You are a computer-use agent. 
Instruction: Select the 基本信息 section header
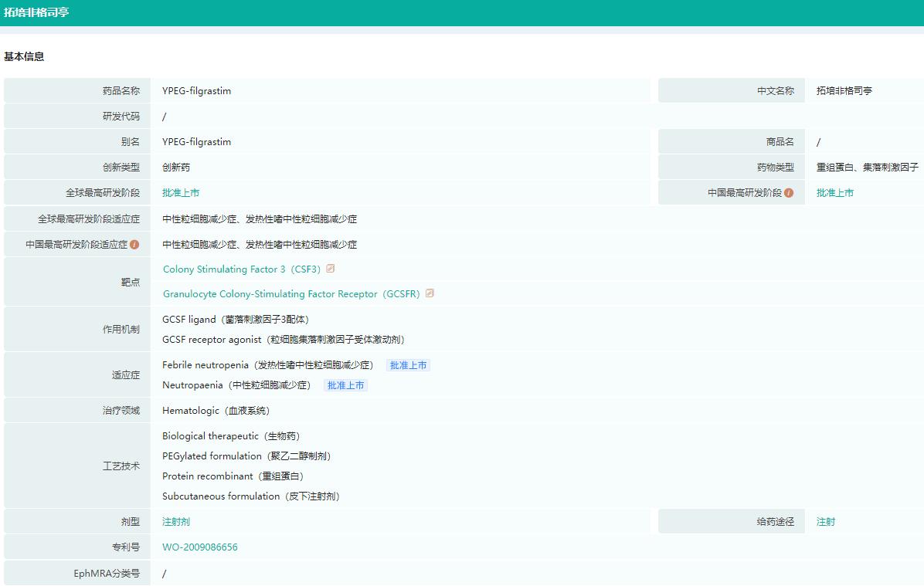click(x=22, y=56)
